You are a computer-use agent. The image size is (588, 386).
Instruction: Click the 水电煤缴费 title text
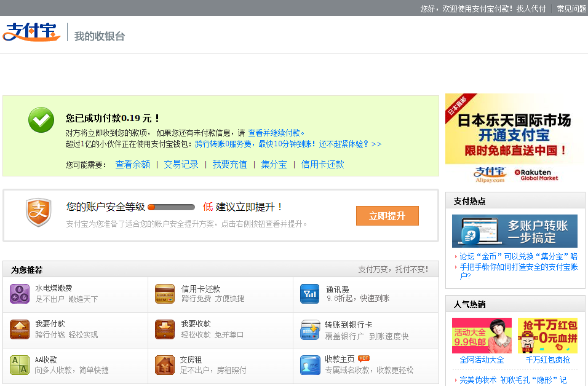coord(54,288)
